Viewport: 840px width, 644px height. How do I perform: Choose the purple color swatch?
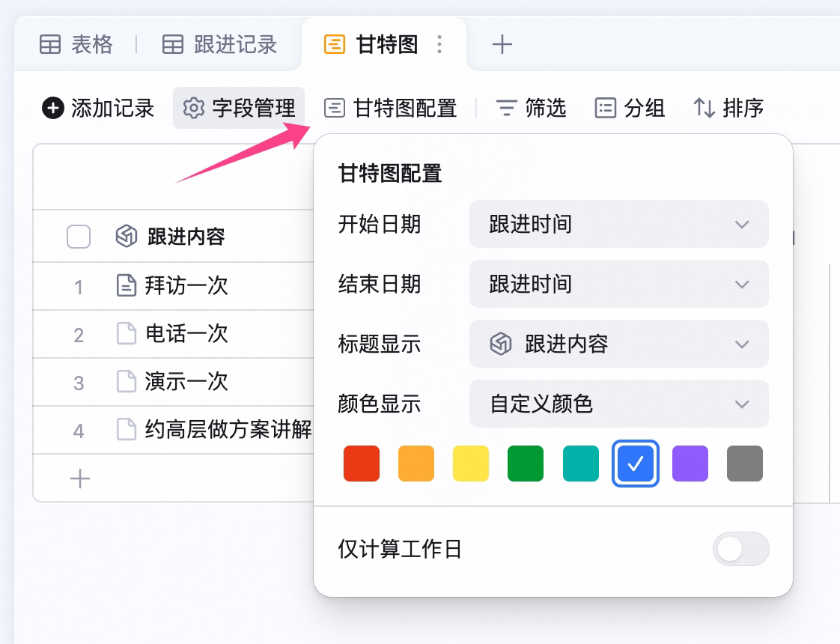click(690, 464)
